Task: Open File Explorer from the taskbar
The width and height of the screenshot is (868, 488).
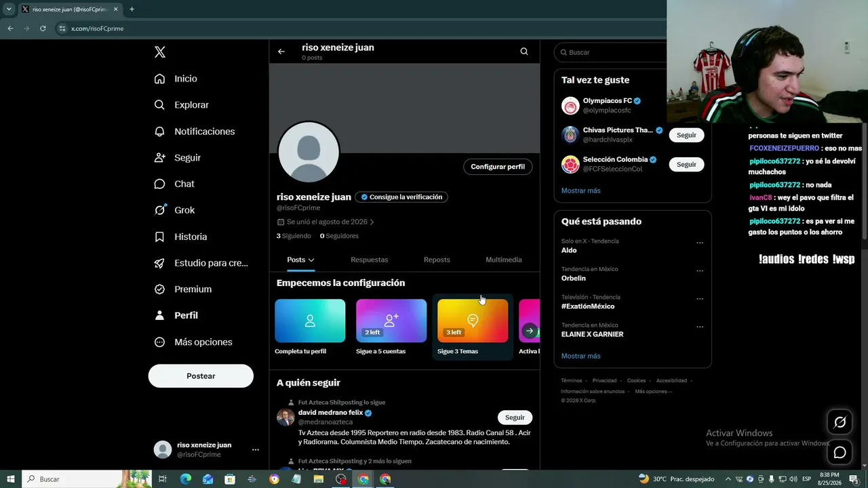Action: (319, 479)
